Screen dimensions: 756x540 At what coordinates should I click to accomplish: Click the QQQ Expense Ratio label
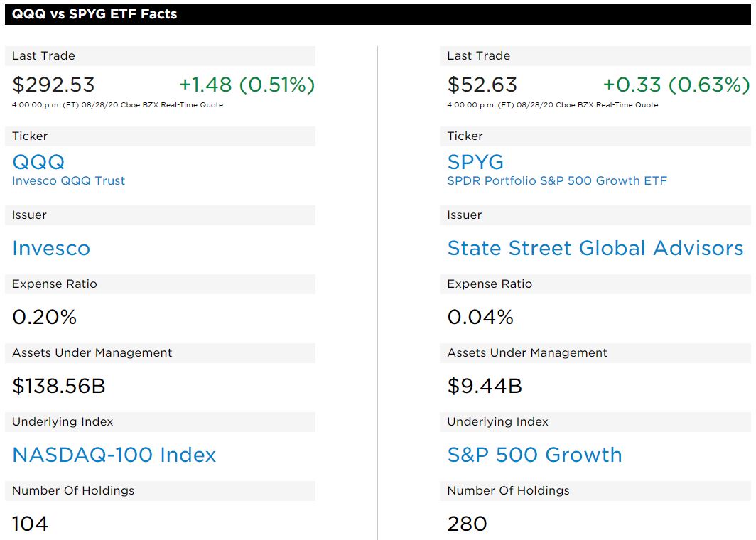click(55, 284)
